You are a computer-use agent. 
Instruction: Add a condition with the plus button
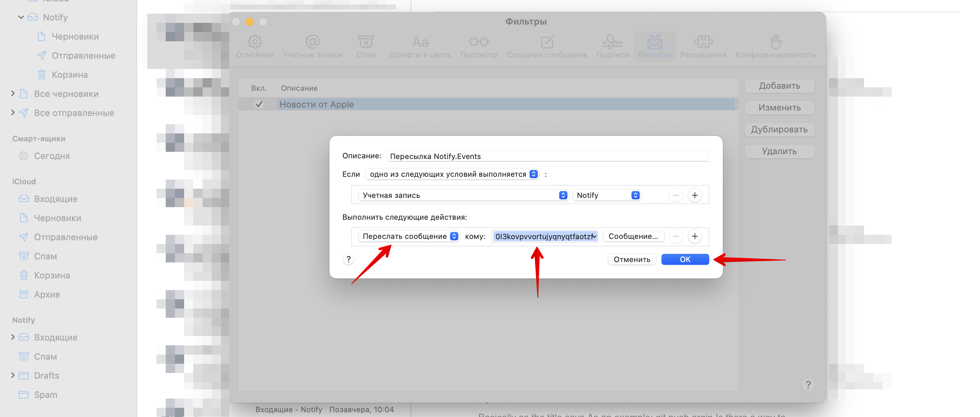point(694,195)
